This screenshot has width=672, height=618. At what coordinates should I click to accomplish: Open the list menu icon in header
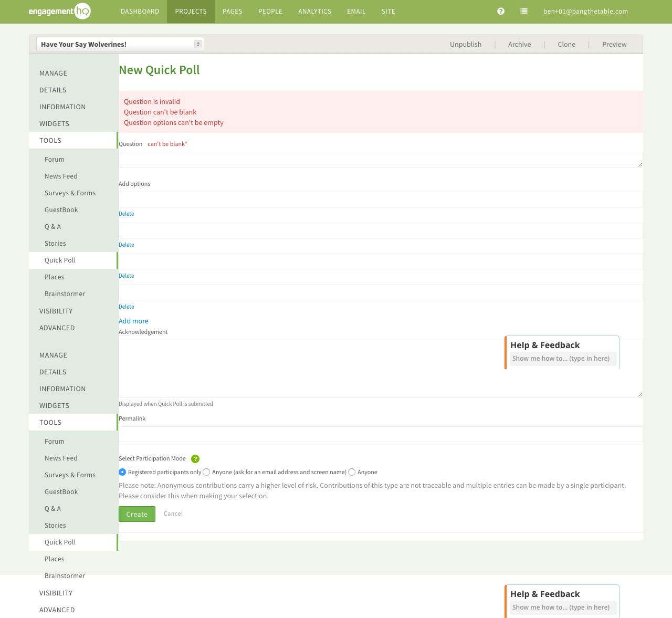pyautogui.click(x=523, y=11)
